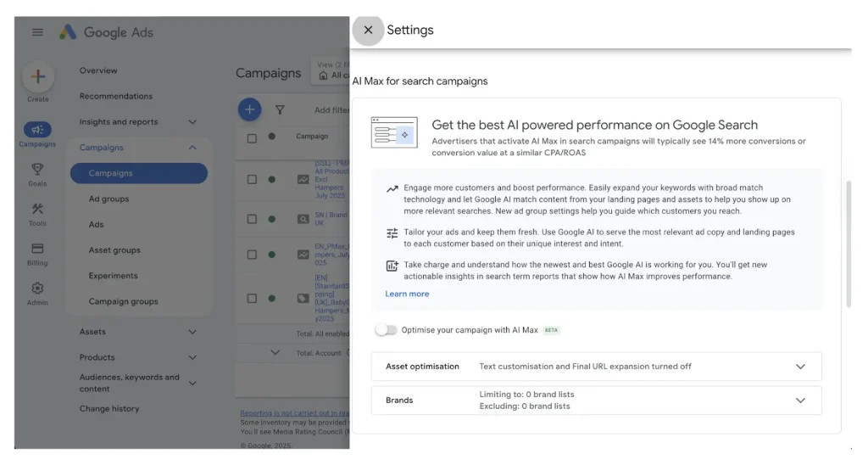Screen dimensions: 868x465
Task: Click Campaign column header
Action: coord(312,137)
